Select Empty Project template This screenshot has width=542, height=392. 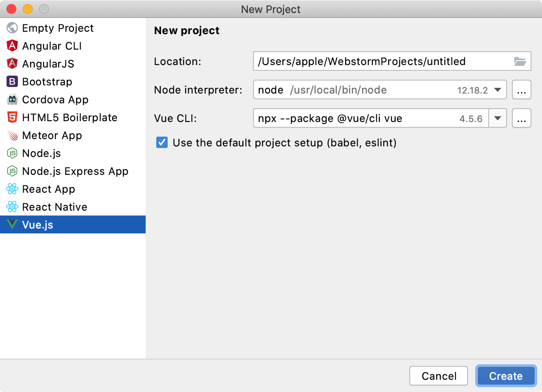73,28
